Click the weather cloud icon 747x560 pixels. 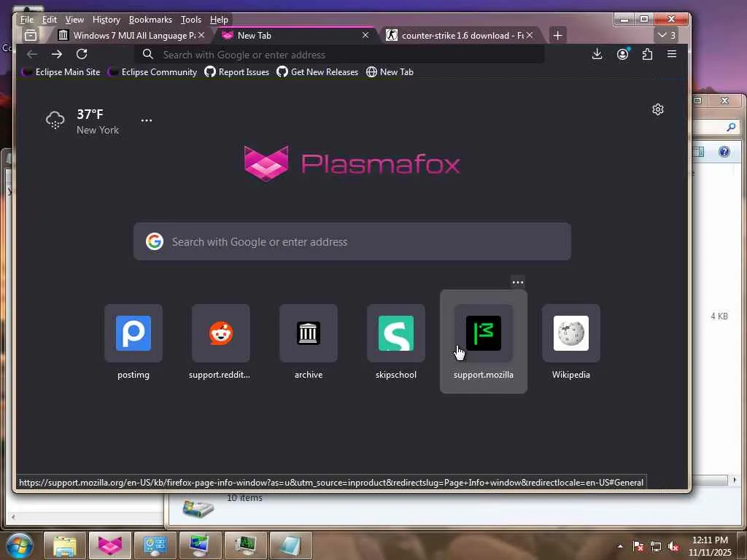[x=55, y=120]
